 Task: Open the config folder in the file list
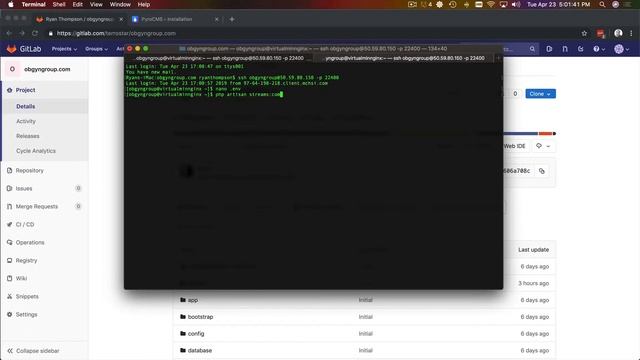196,334
